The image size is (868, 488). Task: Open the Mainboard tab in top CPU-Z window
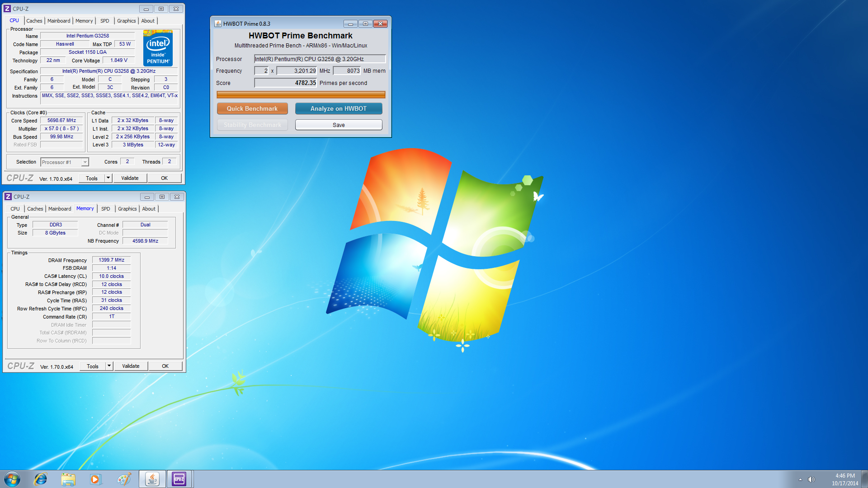(59, 21)
